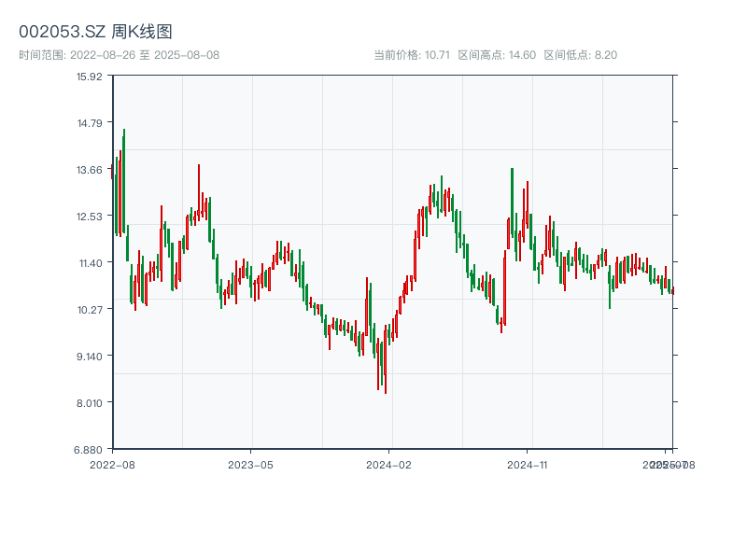Click the 当前价格 10.71 label
The width and height of the screenshot is (747, 560).
[x=412, y=55]
